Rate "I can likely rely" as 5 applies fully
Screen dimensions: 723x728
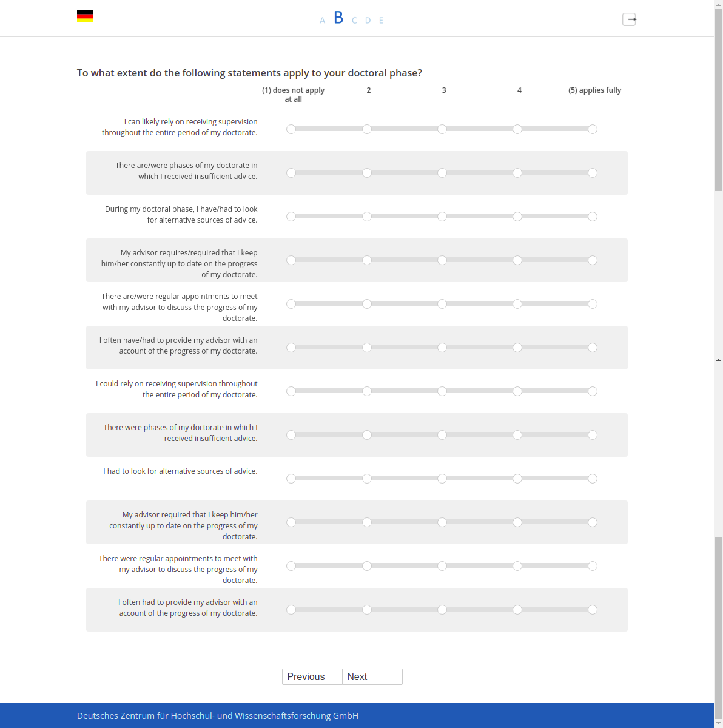coord(593,129)
